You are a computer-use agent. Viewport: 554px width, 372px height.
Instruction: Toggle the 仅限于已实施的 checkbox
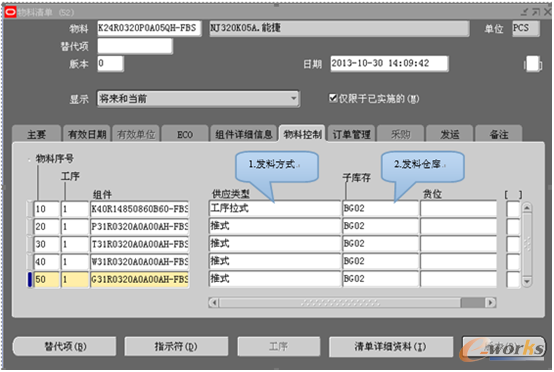coord(333,98)
